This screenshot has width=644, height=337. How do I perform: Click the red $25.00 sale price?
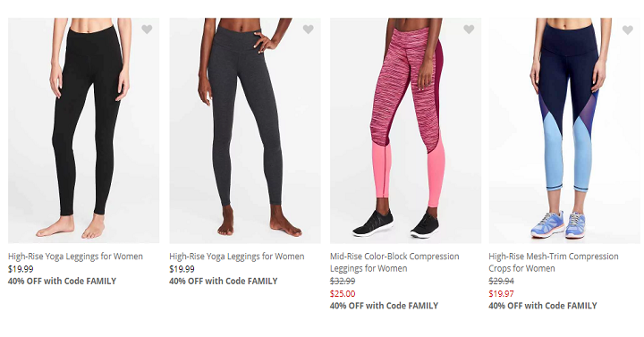click(x=343, y=294)
